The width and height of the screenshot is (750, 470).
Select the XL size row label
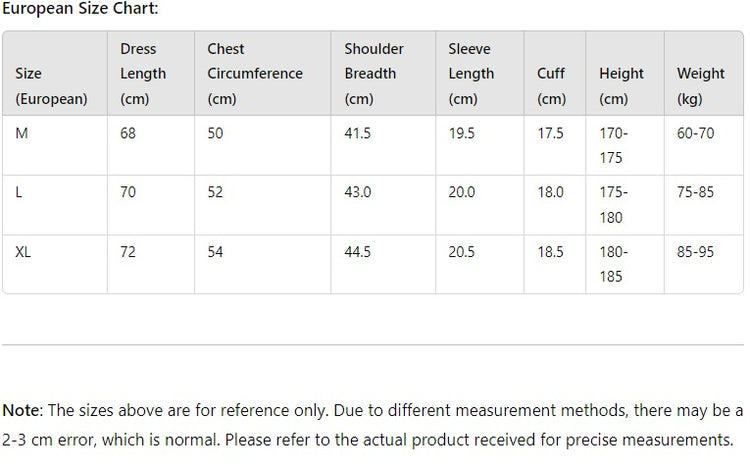click(24, 252)
